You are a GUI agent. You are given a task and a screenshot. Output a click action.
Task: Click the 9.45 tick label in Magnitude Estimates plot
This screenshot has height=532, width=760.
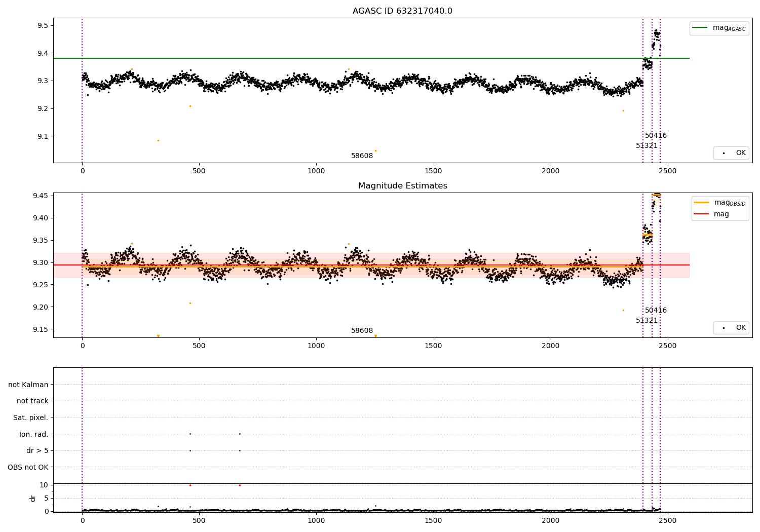(41, 196)
